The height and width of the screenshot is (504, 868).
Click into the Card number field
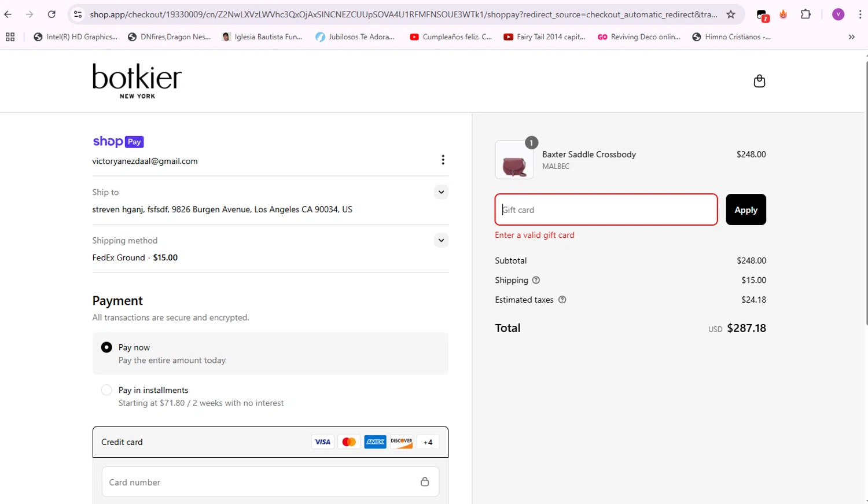point(270,481)
